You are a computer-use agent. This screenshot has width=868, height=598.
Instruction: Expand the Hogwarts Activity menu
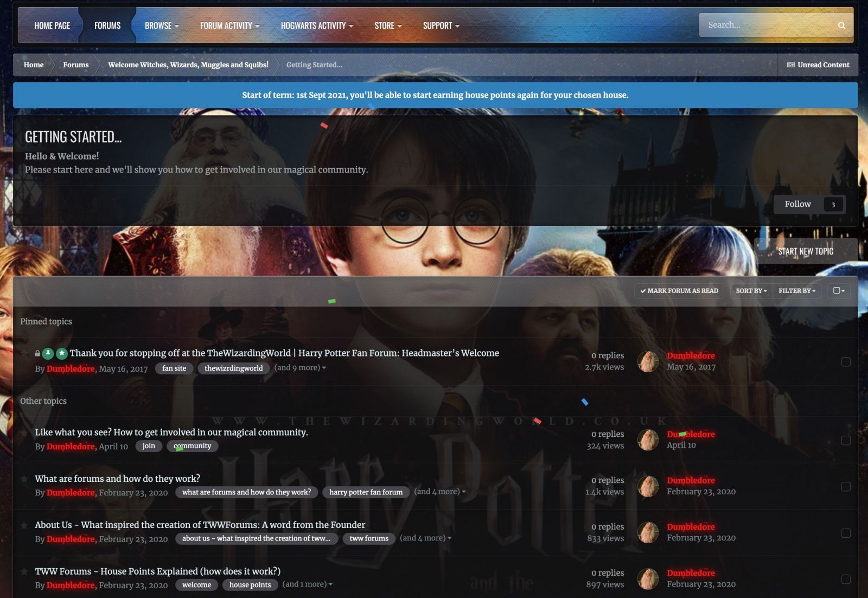[317, 26]
